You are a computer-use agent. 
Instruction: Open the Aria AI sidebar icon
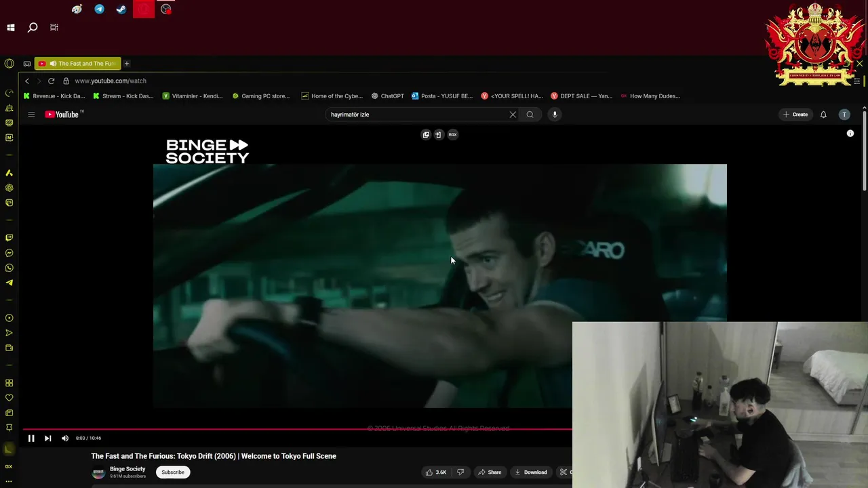(9, 173)
